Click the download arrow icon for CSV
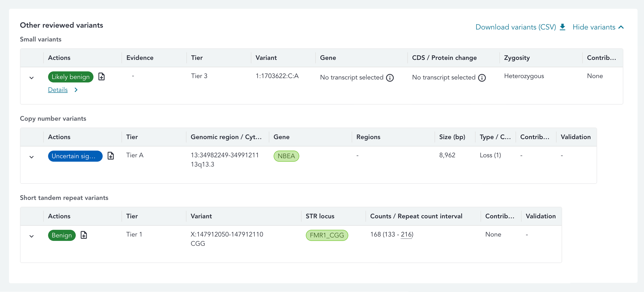Screen dimensions: 644x292 pos(562,27)
